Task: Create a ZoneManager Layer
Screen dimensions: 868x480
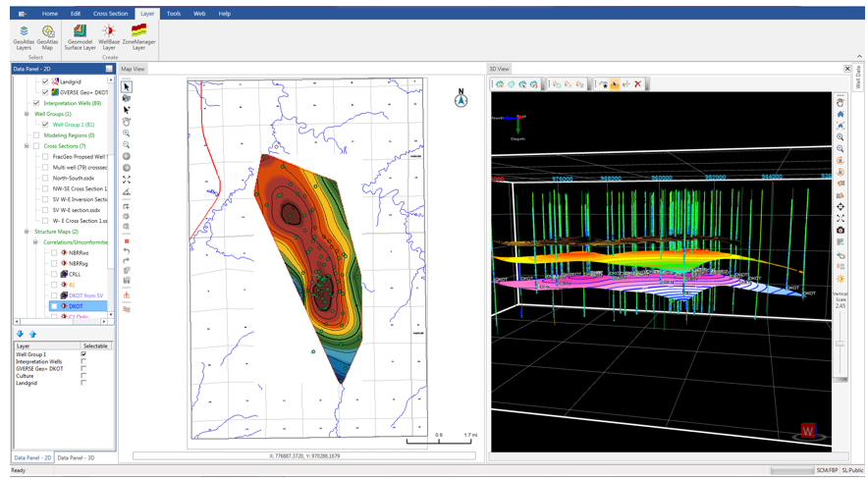Action: [x=139, y=37]
